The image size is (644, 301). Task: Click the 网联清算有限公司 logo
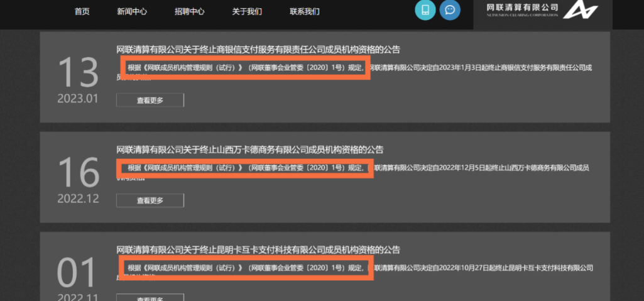[542, 10]
